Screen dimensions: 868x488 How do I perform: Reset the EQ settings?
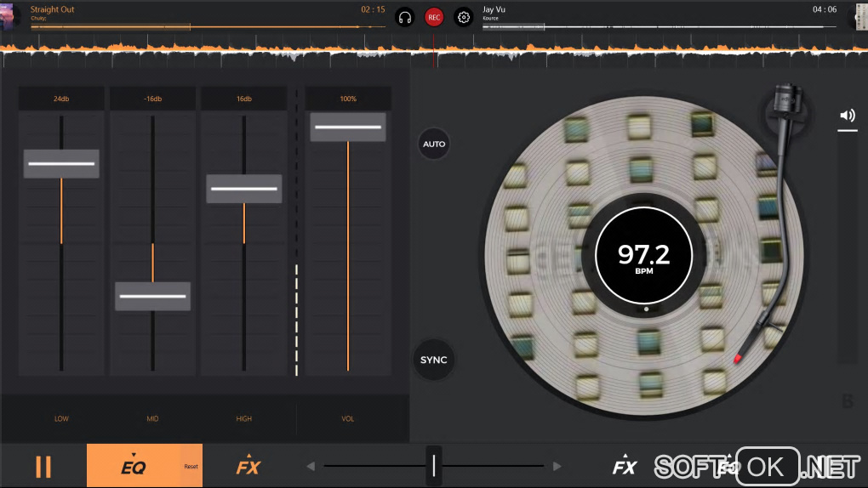tap(191, 467)
